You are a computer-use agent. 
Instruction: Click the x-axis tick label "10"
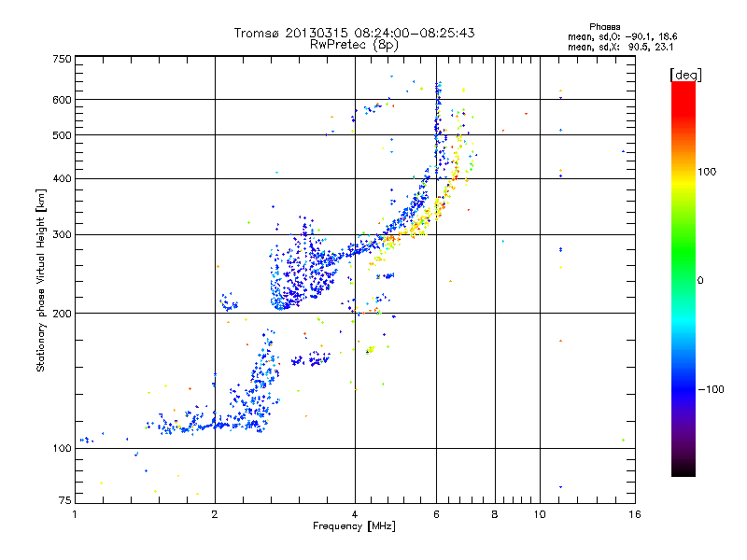click(540, 514)
